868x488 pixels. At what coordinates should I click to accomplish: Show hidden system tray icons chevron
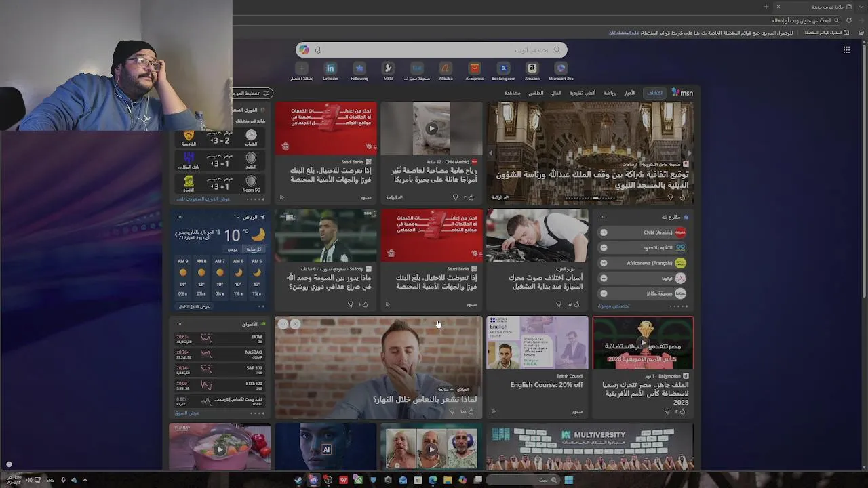[85, 480]
